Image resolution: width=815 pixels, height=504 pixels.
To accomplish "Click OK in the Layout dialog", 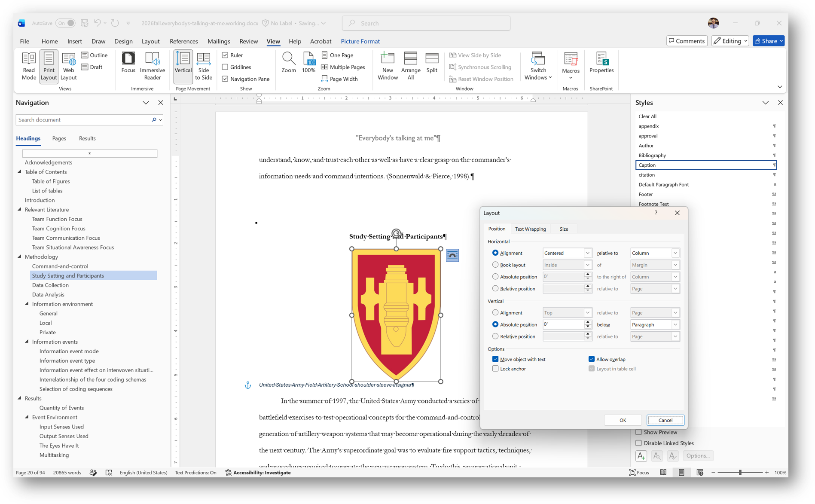I will [623, 420].
